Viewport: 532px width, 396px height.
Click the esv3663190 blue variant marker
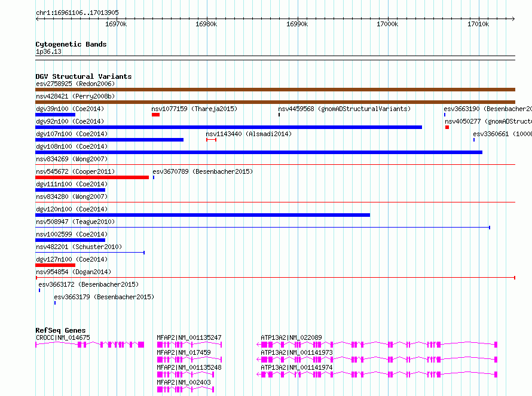pos(445,115)
